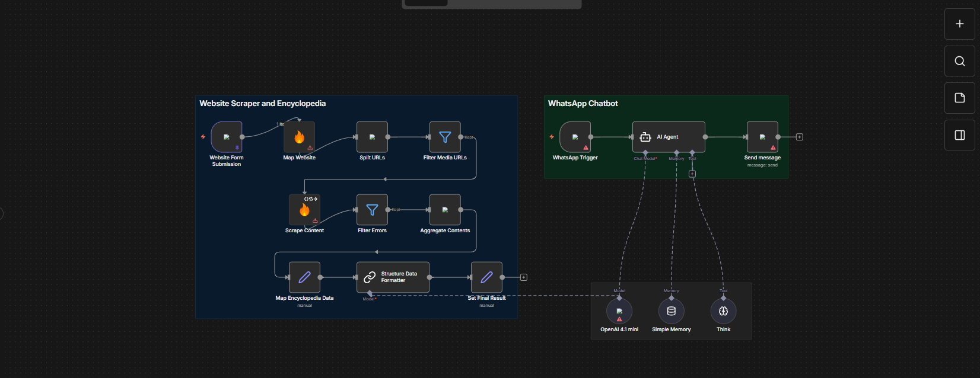Open the search nodes button
This screenshot has width=980, height=378.
pyautogui.click(x=959, y=61)
